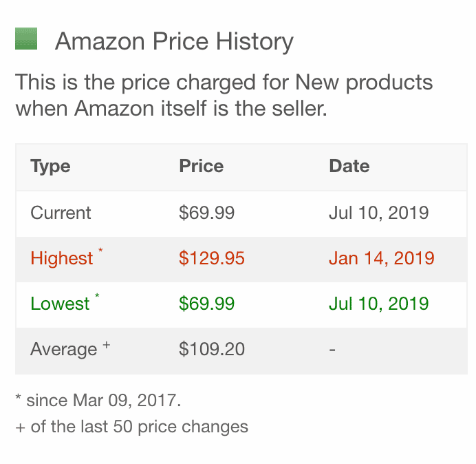The width and height of the screenshot is (476, 464).
Task: Click the green Jul 10, 2019 date
Action: coord(379,304)
